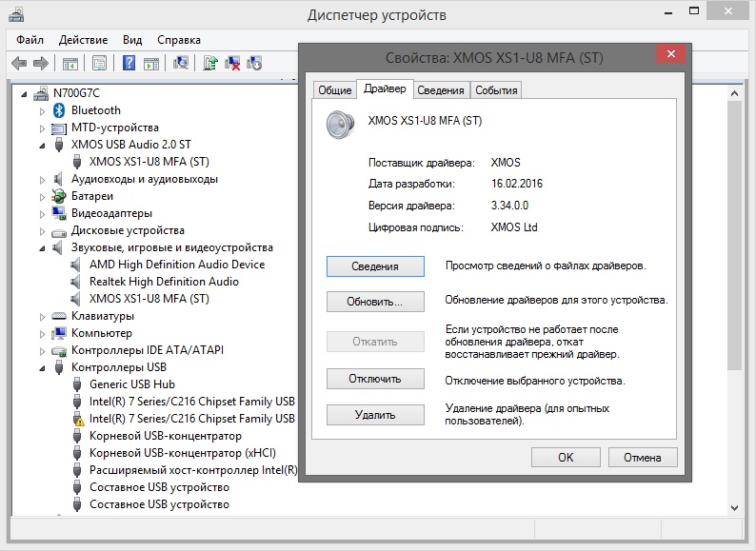
Task: Select Расширяемый хост-контроллер Intel(R)
Action: pyautogui.click(x=193, y=470)
